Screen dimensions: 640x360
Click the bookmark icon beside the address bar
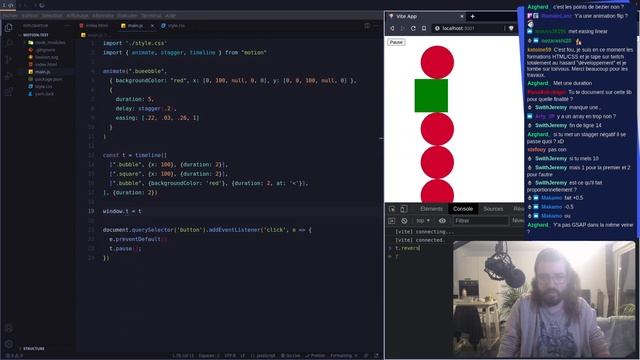point(424,28)
